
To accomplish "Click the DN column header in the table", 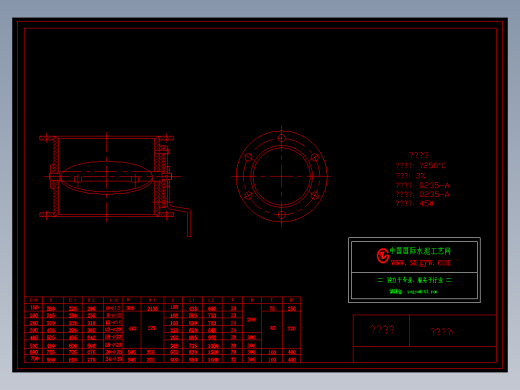I will click(x=34, y=300).
